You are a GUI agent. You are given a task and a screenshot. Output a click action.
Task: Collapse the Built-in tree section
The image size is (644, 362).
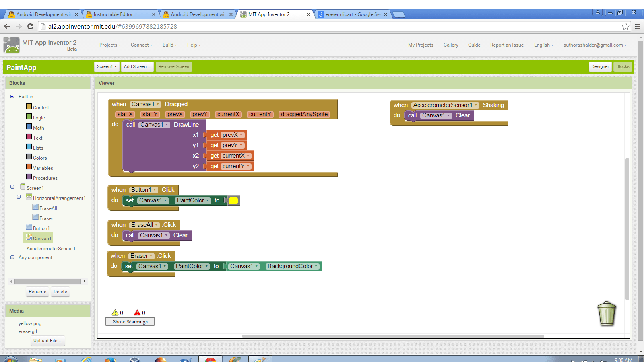12,97
